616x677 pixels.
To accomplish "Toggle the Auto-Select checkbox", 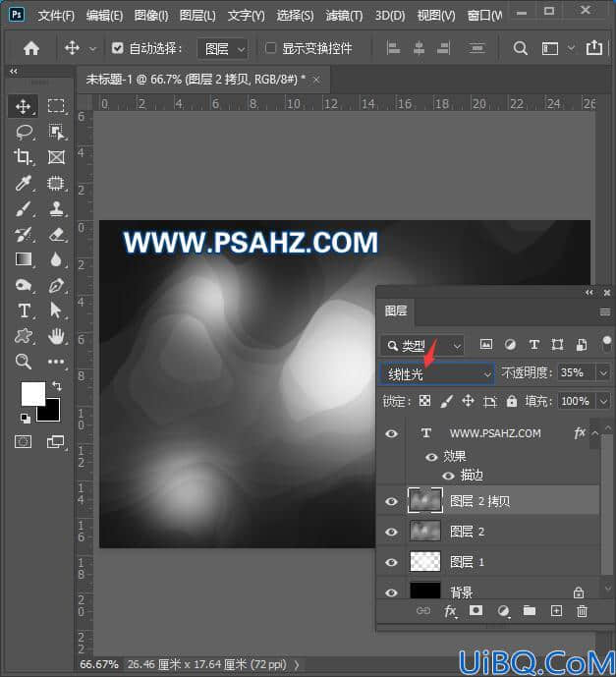I will click(x=118, y=47).
